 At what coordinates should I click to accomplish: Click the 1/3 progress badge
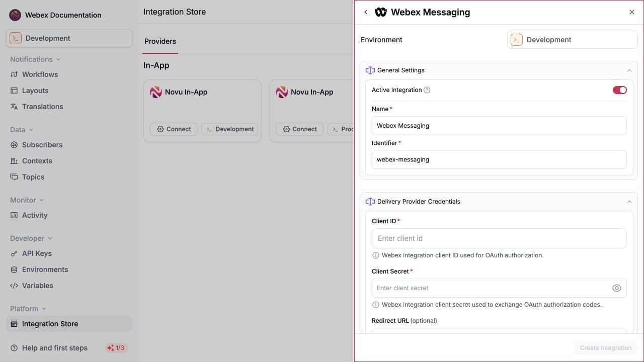[x=116, y=348]
